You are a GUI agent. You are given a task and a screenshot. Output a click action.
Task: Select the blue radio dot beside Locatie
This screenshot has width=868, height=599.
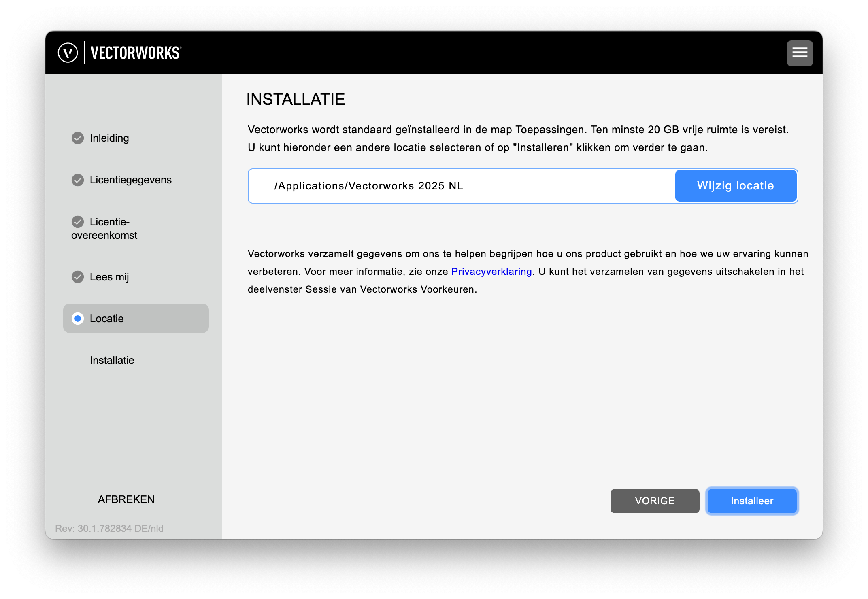78,319
